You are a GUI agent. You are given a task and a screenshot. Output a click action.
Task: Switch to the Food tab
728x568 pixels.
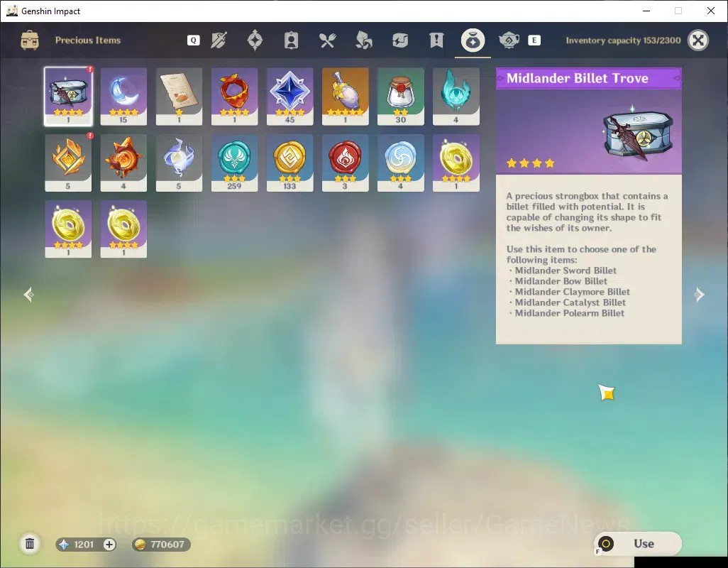327,40
